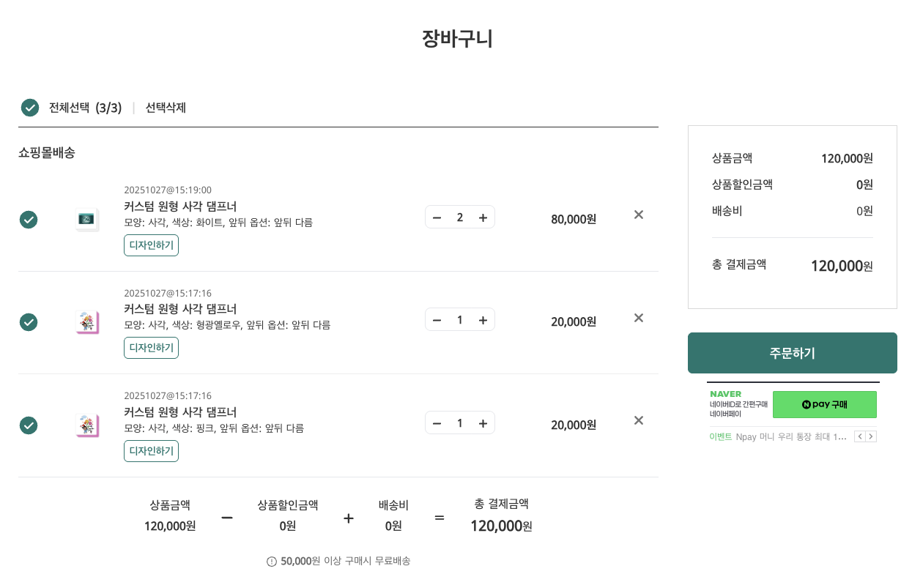
Task: Remove the white dampener item with X
Action: [639, 215]
